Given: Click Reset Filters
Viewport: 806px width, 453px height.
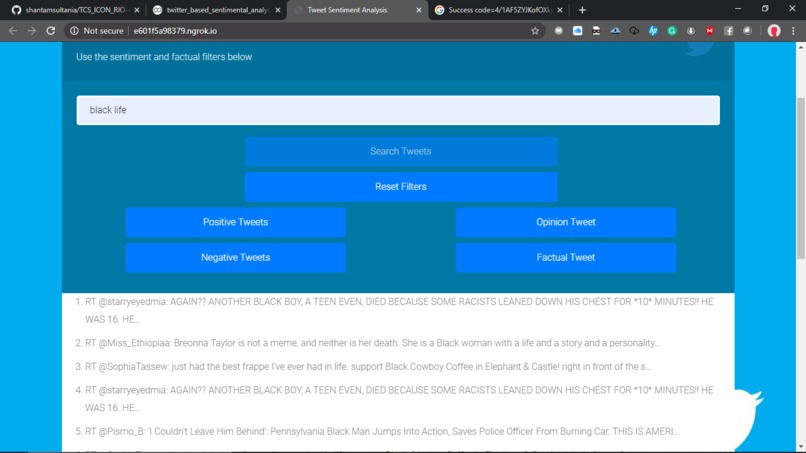Looking at the screenshot, I should coord(401,187).
